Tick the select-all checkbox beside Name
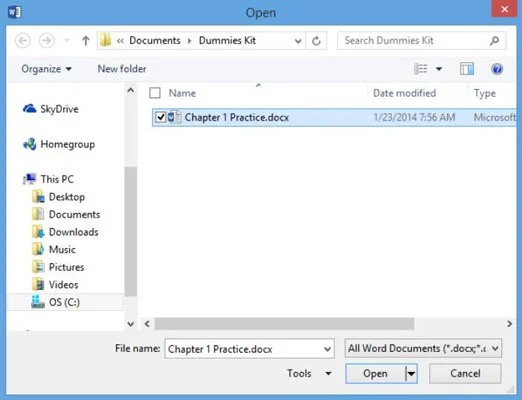This screenshot has width=522, height=400. [155, 93]
